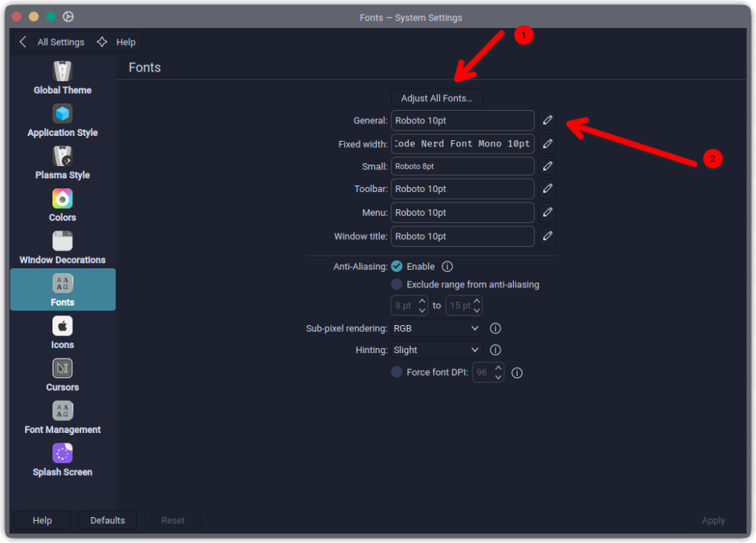The image size is (756, 543).
Task: Click the Window title font field
Action: [462, 236]
